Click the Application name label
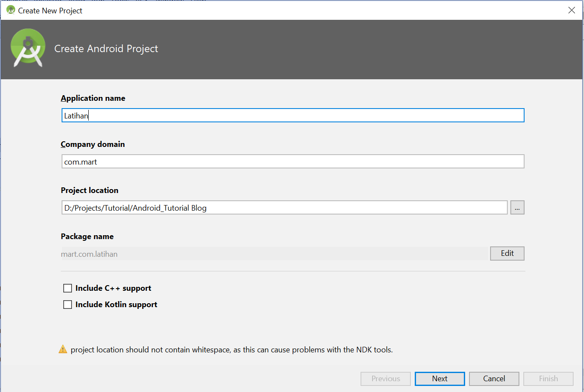Viewport: 584px width, 392px height. pyautogui.click(x=93, y=98)
